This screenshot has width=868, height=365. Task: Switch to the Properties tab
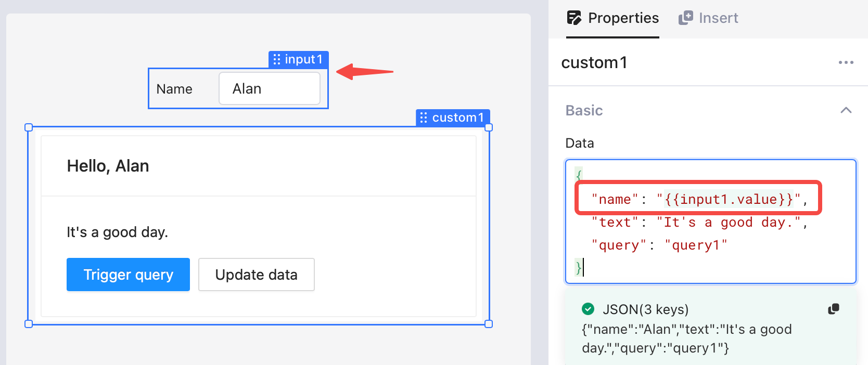click(x=612, y=19)
